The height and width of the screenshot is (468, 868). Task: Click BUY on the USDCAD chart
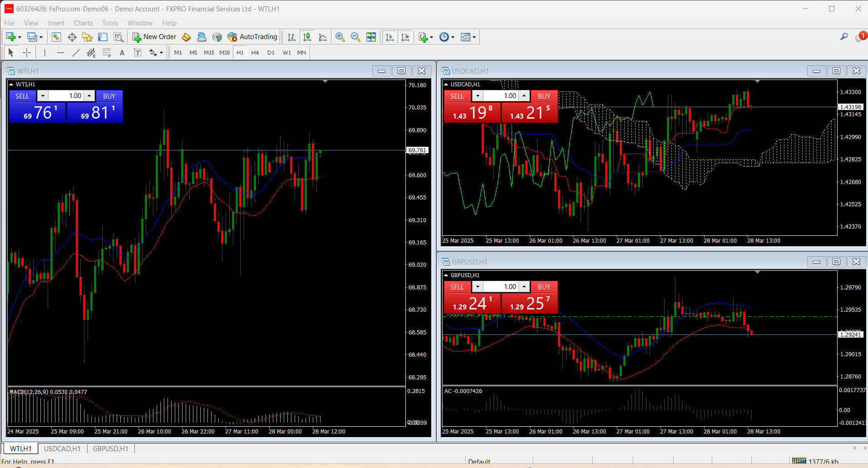pos(544,96)
